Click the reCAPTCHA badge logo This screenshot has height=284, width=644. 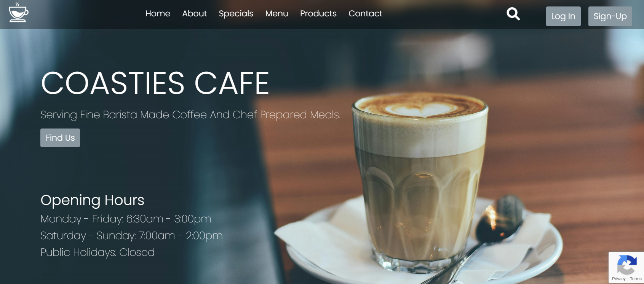(626, 265)
